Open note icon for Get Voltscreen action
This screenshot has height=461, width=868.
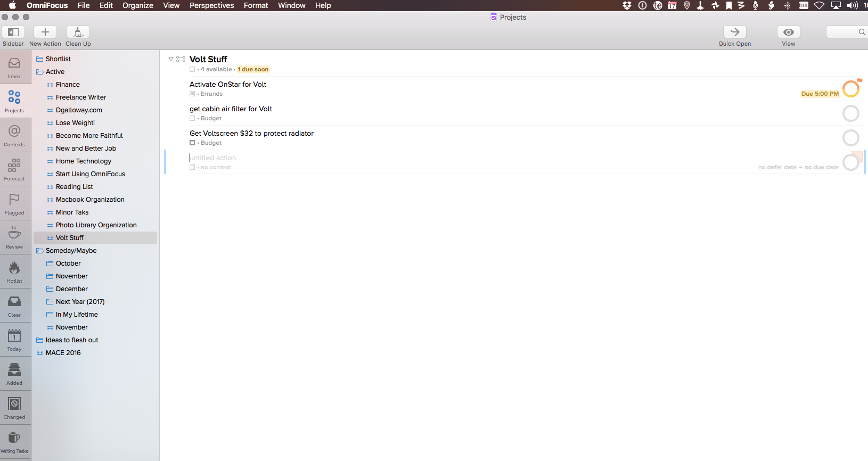point(192,143)
